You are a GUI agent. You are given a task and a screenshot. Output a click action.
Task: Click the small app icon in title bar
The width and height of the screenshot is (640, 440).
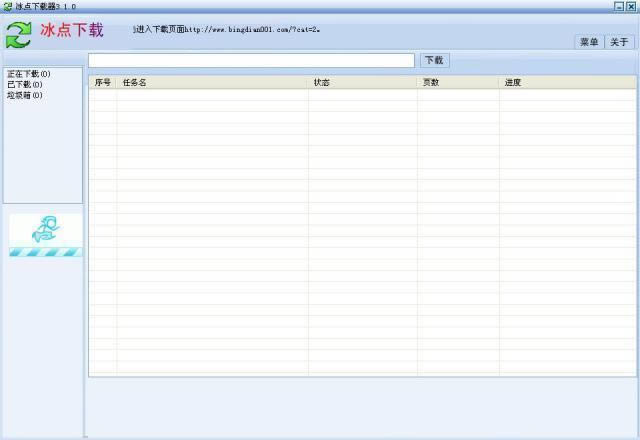(7, 6)
